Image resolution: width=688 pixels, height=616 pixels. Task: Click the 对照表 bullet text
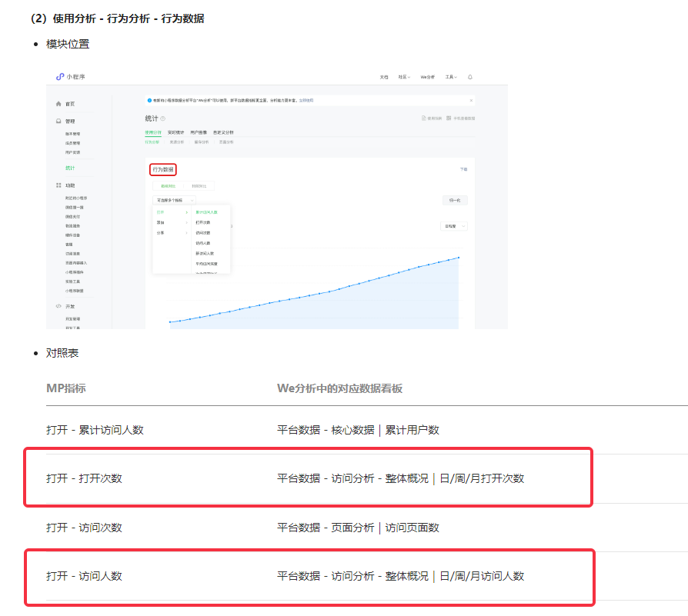tap(62, 354)
